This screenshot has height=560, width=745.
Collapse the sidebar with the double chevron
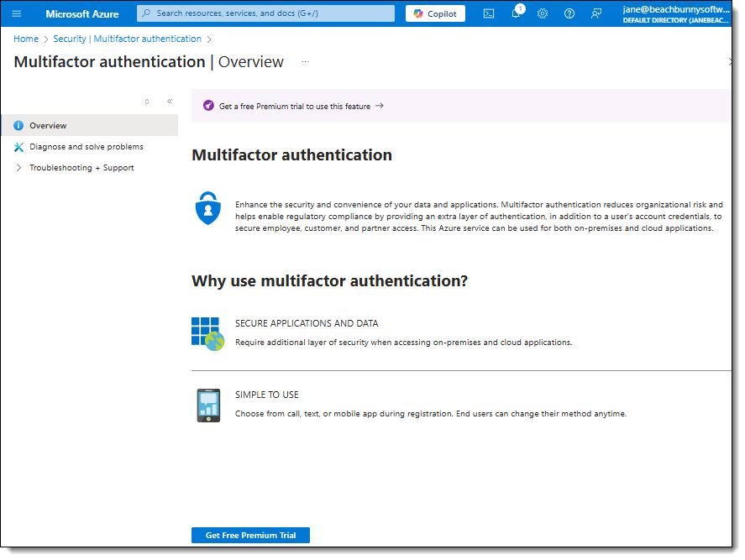(169, 102)
